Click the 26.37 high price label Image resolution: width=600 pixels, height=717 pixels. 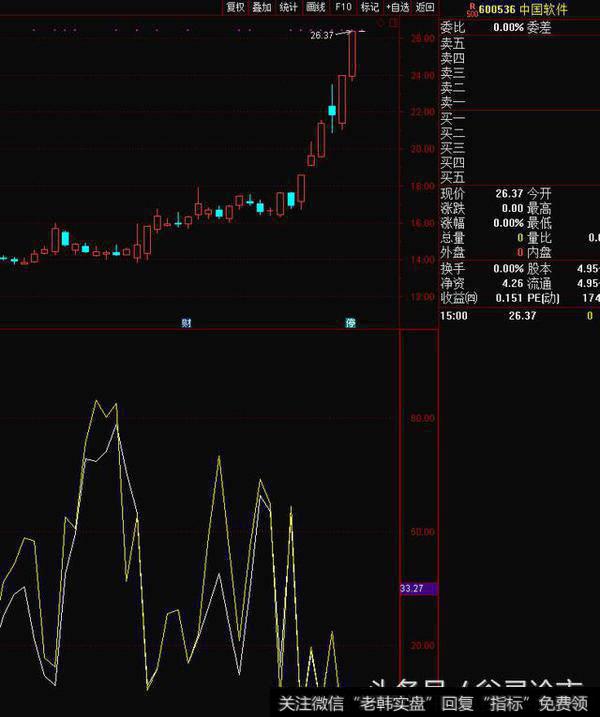(x=321, y=35)
